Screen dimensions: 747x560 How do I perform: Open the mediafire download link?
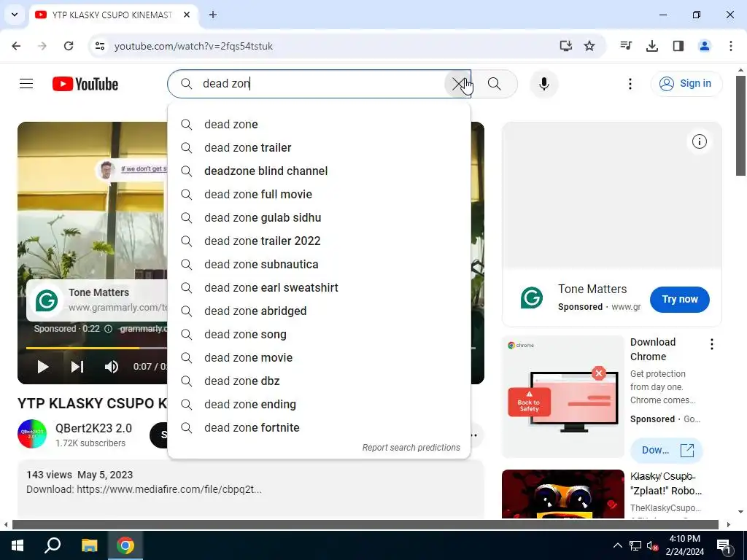coord(169,489)
